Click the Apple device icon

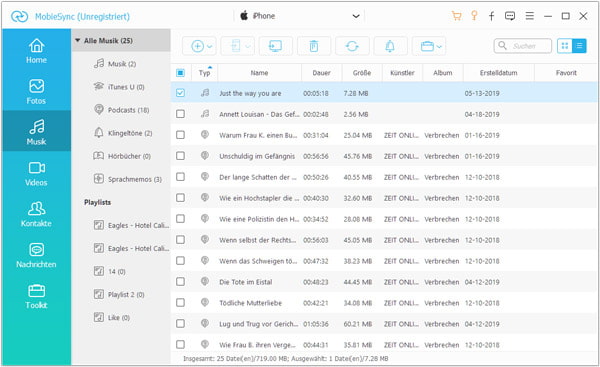click(244, 16)
